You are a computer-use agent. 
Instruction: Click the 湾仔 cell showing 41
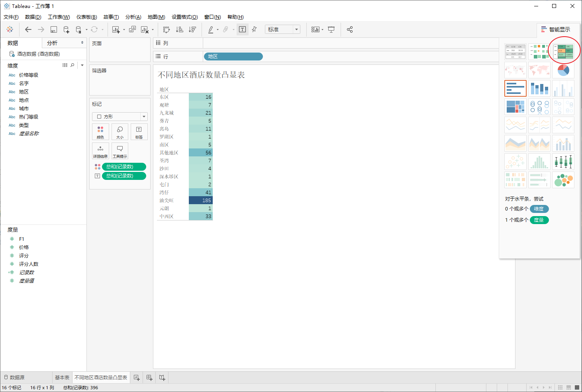201,192
